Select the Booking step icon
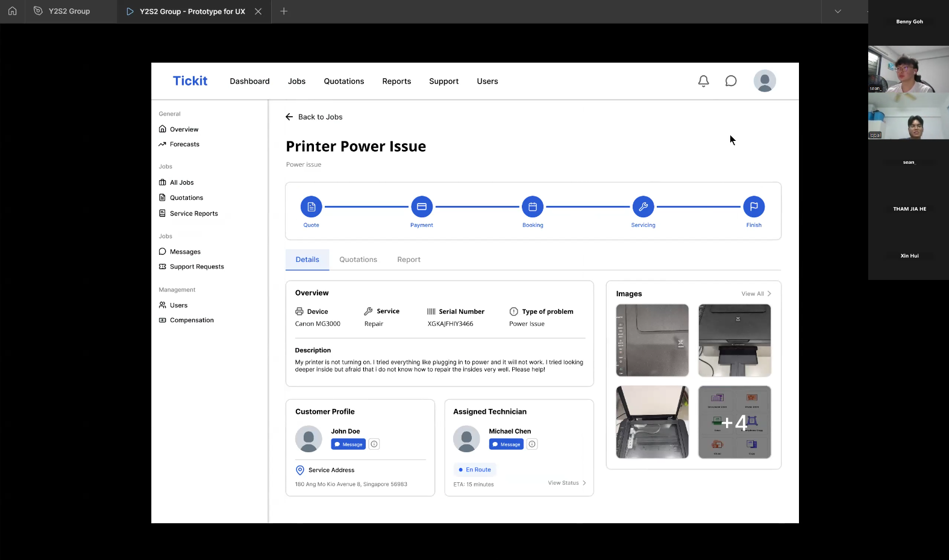949x560 pixels. [x=533, y=207]
